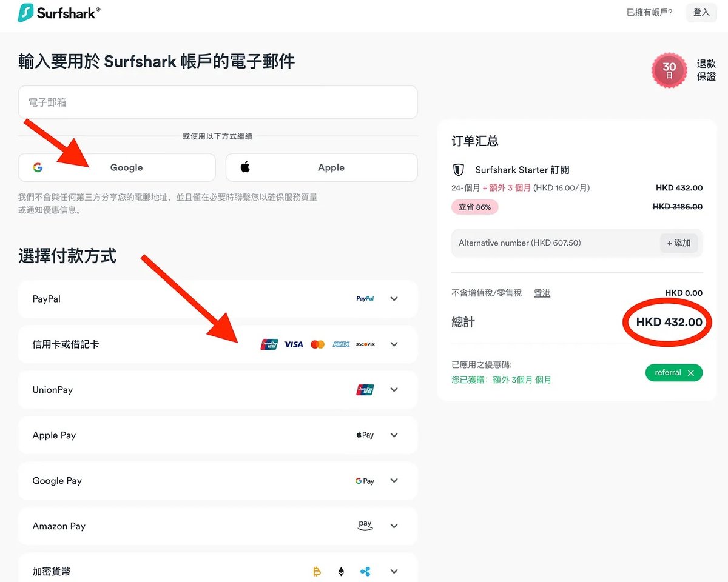Click the Bitcoin cryptocurrency icon

coord(317,571)
